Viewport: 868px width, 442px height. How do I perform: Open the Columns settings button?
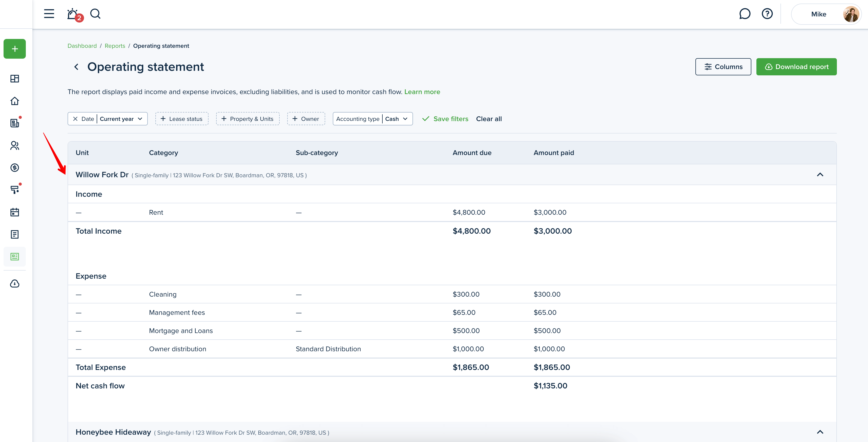coord(723,67)
